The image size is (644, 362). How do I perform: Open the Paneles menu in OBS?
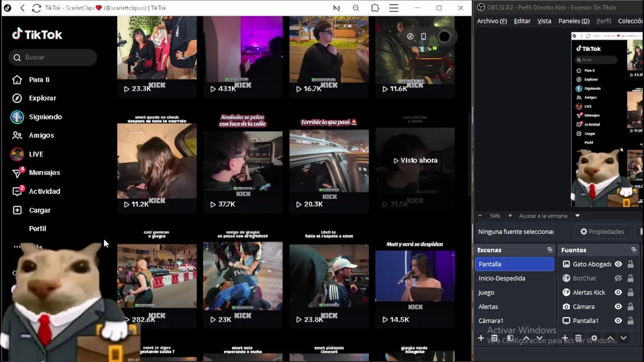pyautogui.click(x=574, y=21)
